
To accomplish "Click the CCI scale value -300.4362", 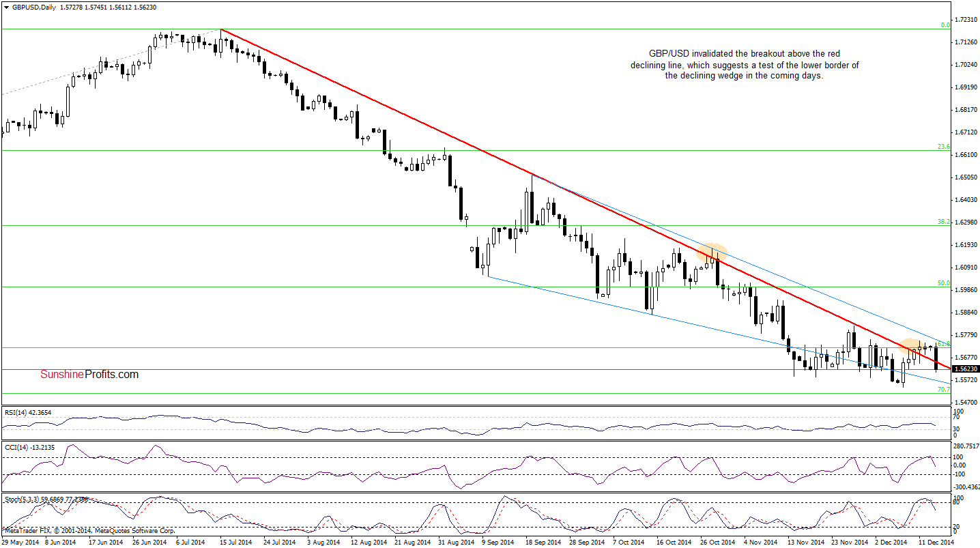I will point(967,487).
